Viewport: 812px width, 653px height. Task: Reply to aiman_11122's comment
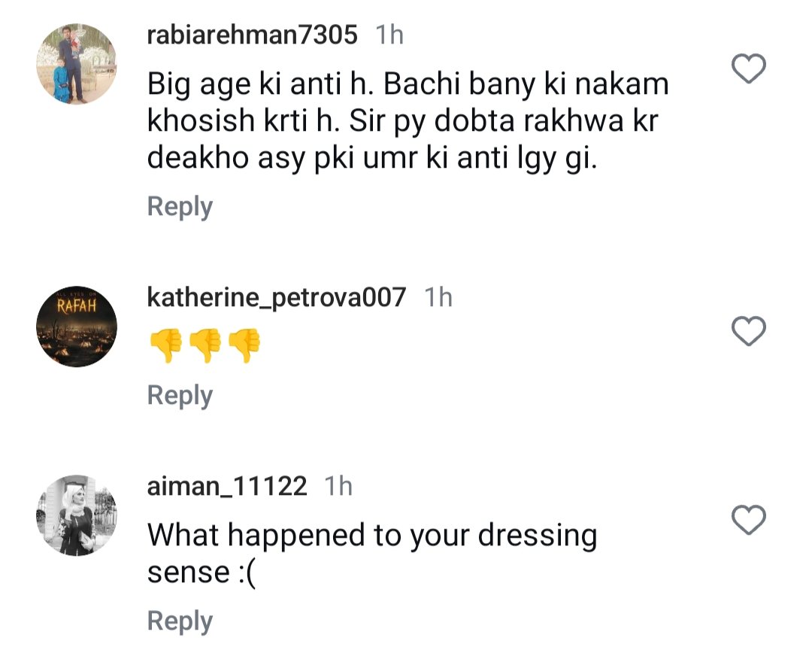tap(180, 621)
